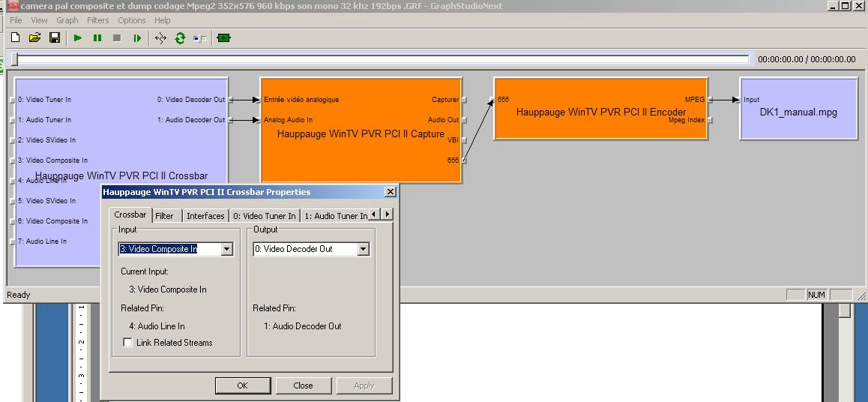Start graph playback with the green Play icon

coord(77,38)
